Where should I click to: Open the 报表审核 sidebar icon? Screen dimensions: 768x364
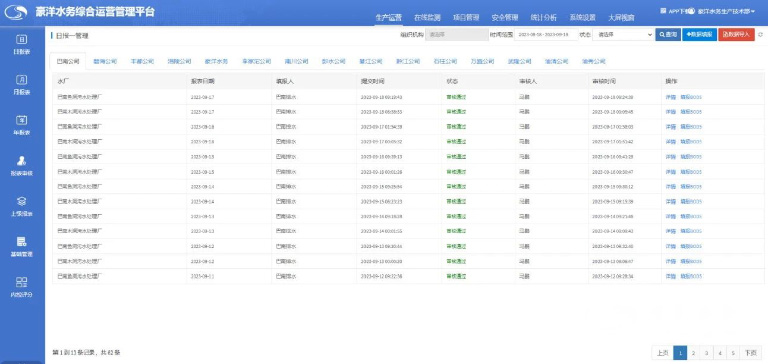click(x=22, y=161)
